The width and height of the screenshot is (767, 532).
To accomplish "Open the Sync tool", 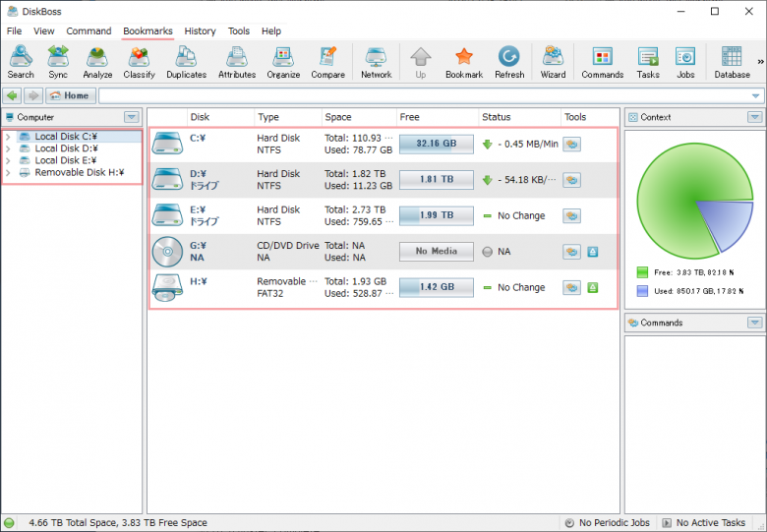I will [x=58, y=62].
